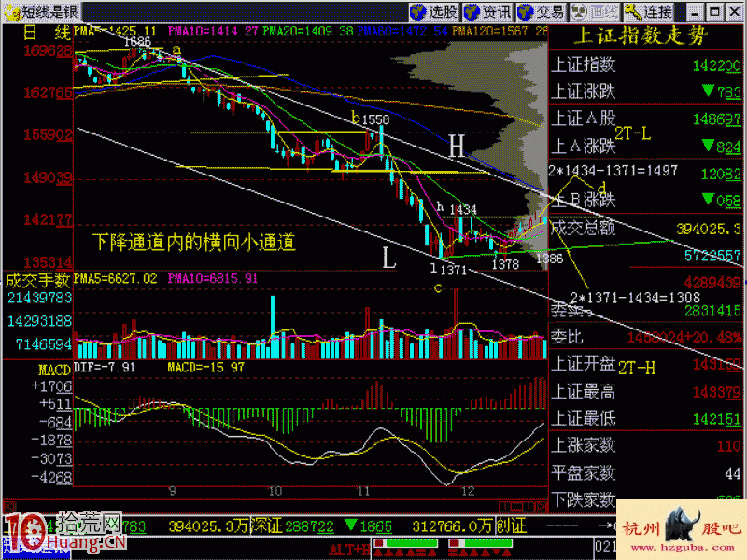
Task: Click the 成交手数 volume panel label
Action: click(x=37, y=281)
